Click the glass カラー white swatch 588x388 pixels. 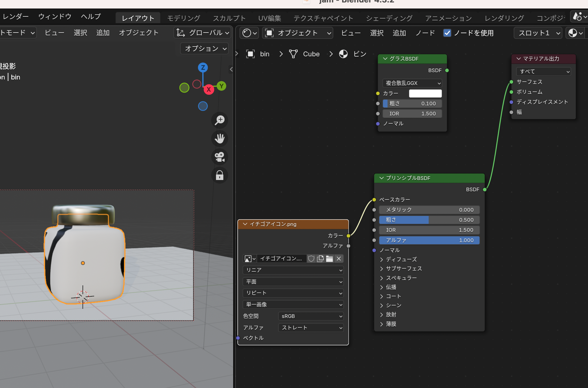[425, 93]
